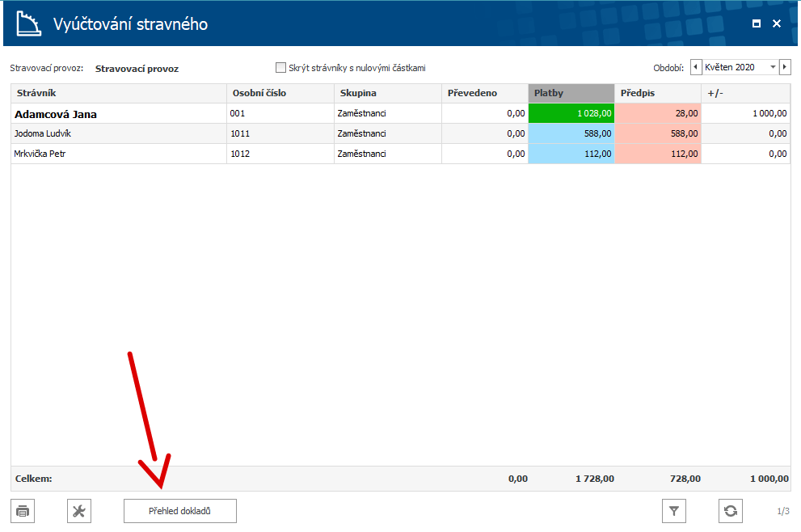801x532 pixels.
Task: Sort by the Osobní číslo column header
Action: [x=280, y=93]
